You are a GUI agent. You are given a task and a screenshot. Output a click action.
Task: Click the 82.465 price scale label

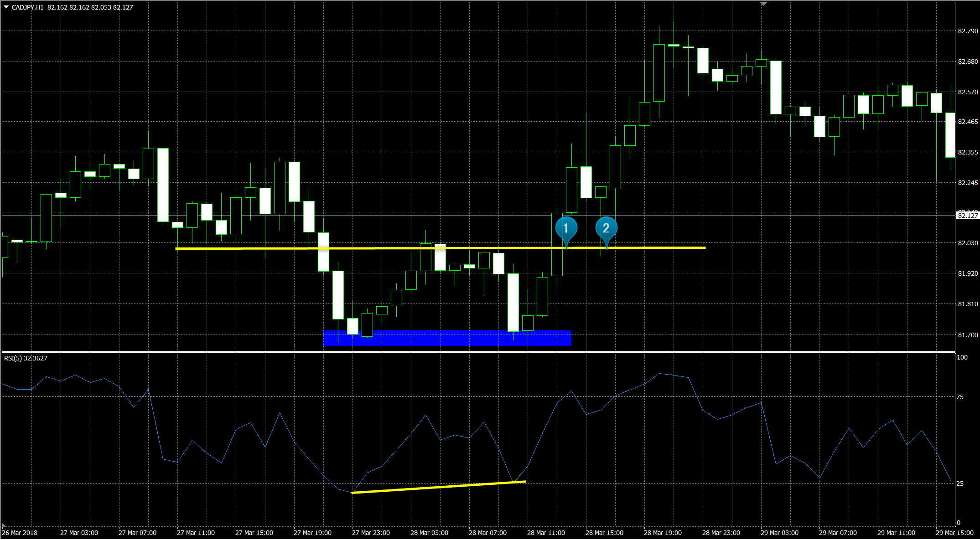968,122
